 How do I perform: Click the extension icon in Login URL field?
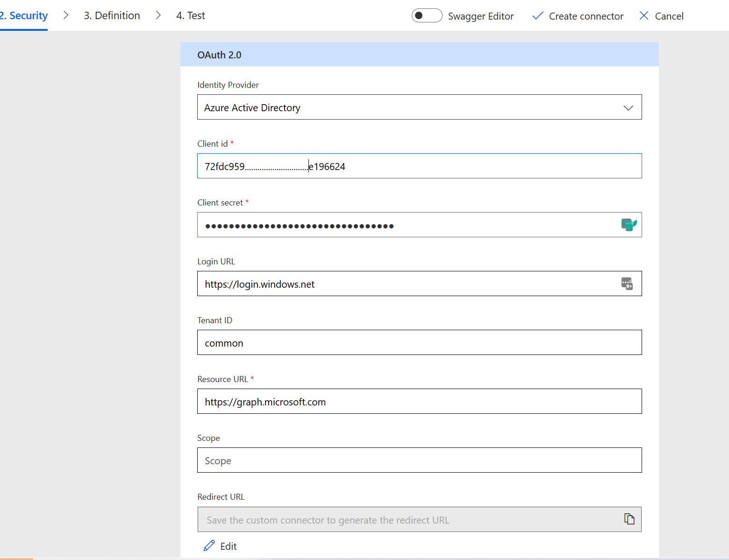pyautogui.click(x=627, y=284)
